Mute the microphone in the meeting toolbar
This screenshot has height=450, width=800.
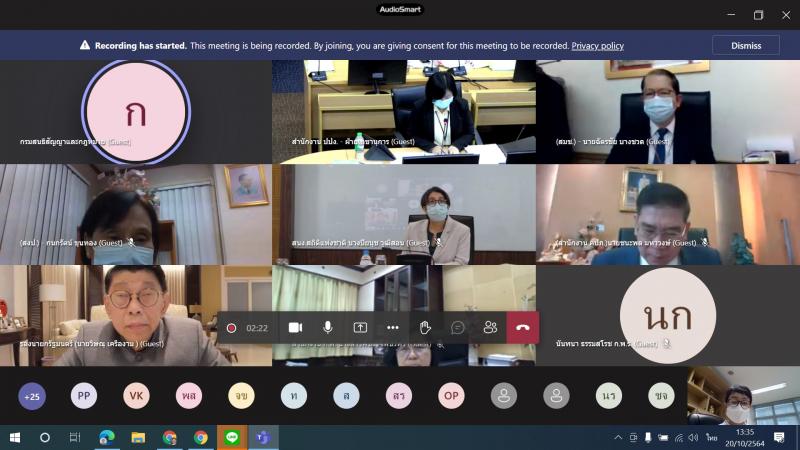tap(328, 328)
